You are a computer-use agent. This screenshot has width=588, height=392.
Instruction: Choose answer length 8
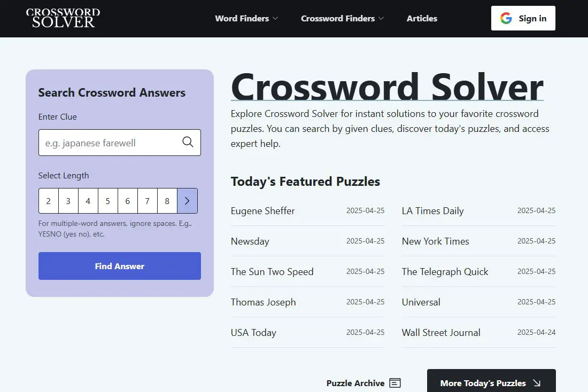click(x=167, y=201)
